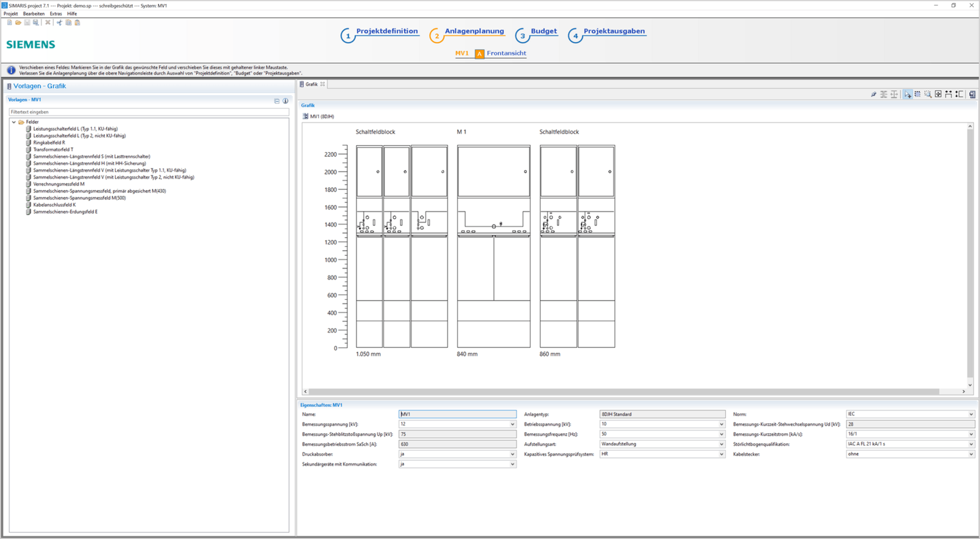Image resolution: width=980 pixels, height=539 pixels.
Task: Toggle the pin icon in the Grafik toolbar
Action: [x=874, y=94]
